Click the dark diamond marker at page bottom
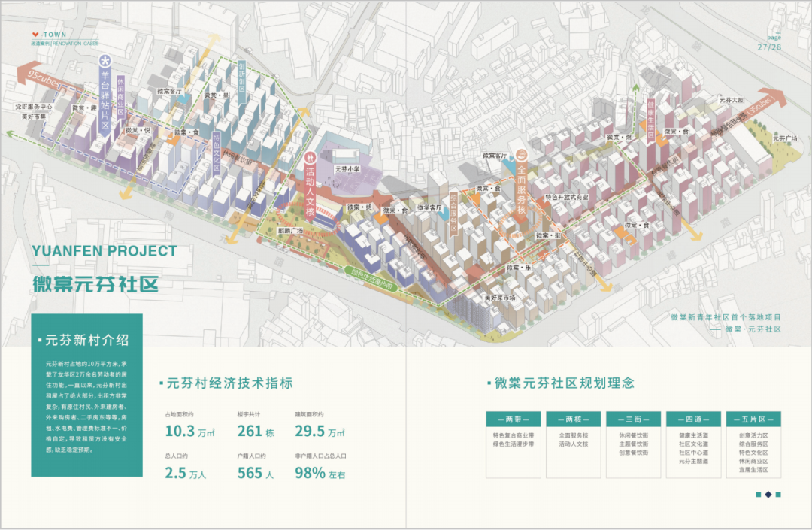This screenshot has width=812, height=530. pyautogui.click(x=768, y=495)
